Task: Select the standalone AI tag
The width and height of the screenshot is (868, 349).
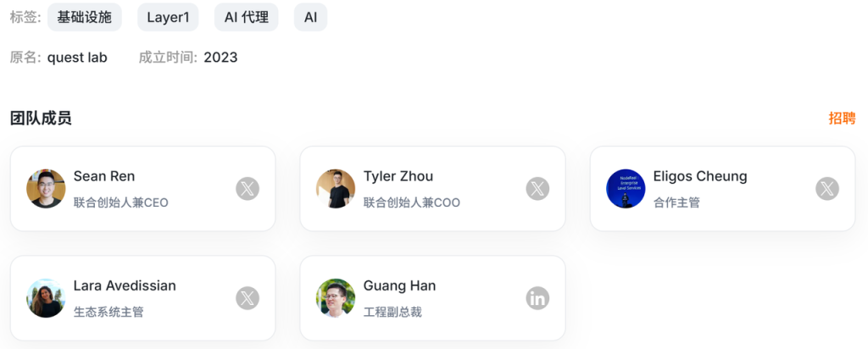Action: 310,17
